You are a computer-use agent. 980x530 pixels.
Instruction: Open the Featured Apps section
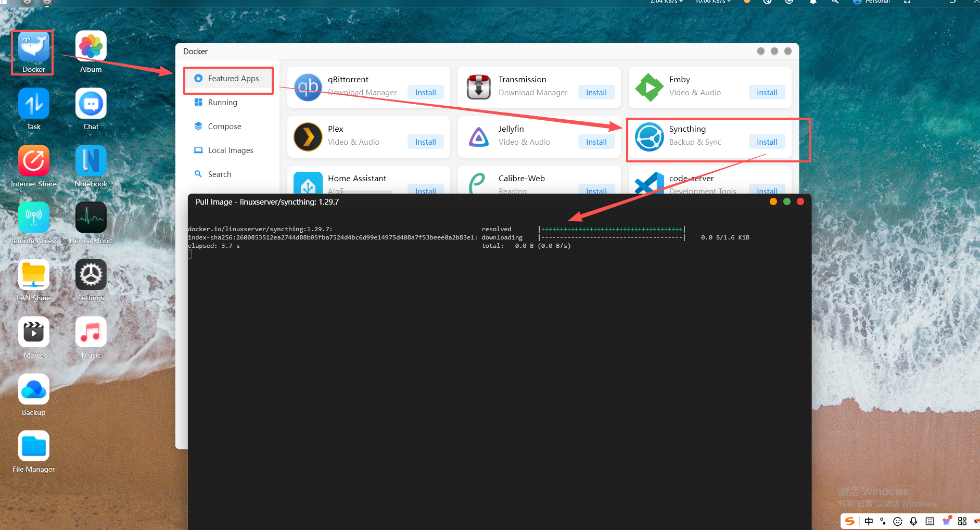(228, 79)
